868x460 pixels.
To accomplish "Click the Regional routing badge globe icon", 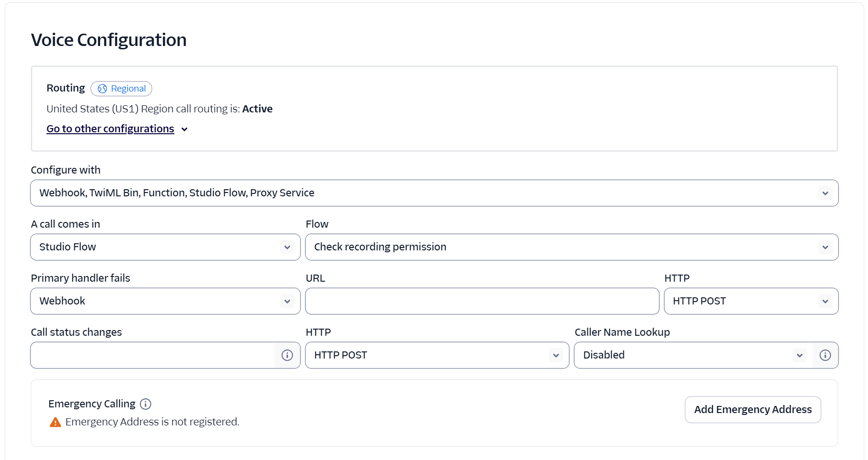I will click(102, 89).
